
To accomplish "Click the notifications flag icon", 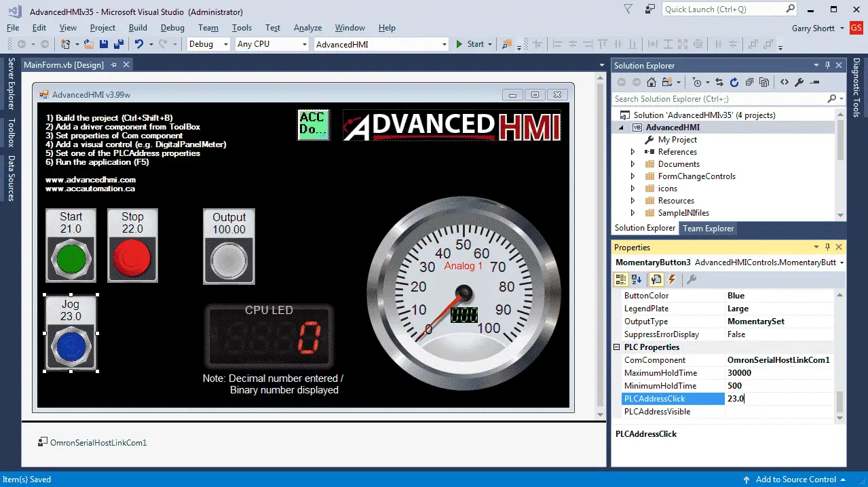I will point(628,9).
